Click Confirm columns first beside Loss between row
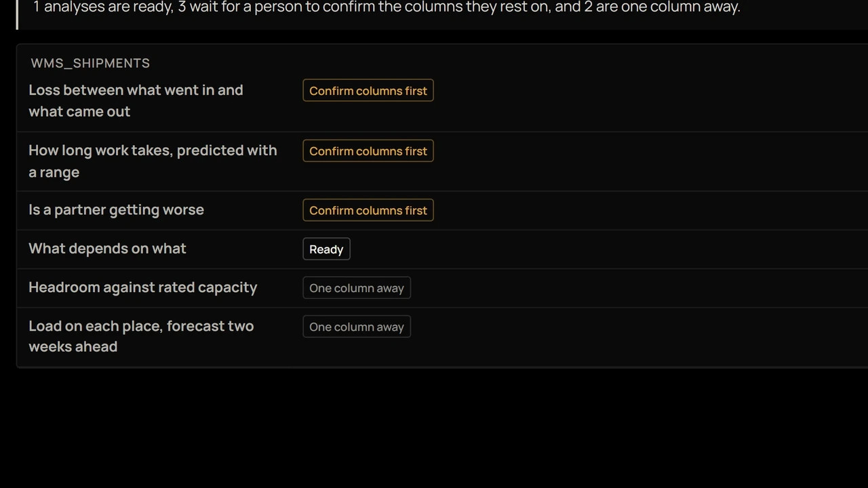Screen dimensions: 868x488 tap(368, 90)
